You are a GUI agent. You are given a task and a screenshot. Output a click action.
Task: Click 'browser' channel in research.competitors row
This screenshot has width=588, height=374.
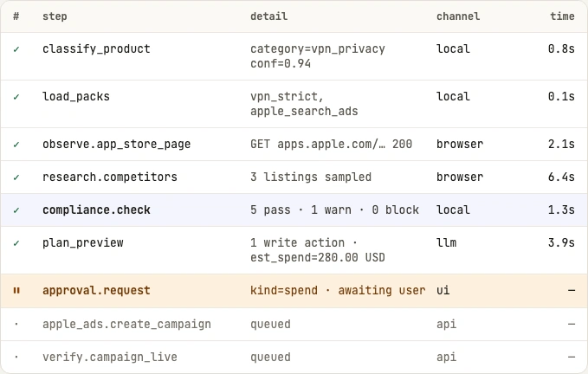click(x=460, y=177)
